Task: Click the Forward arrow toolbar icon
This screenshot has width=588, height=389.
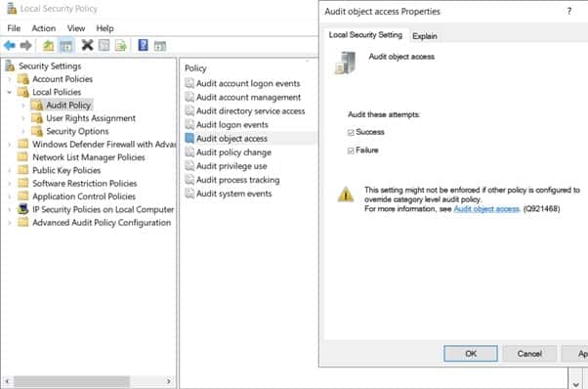Action: click(x=25, y=46)
